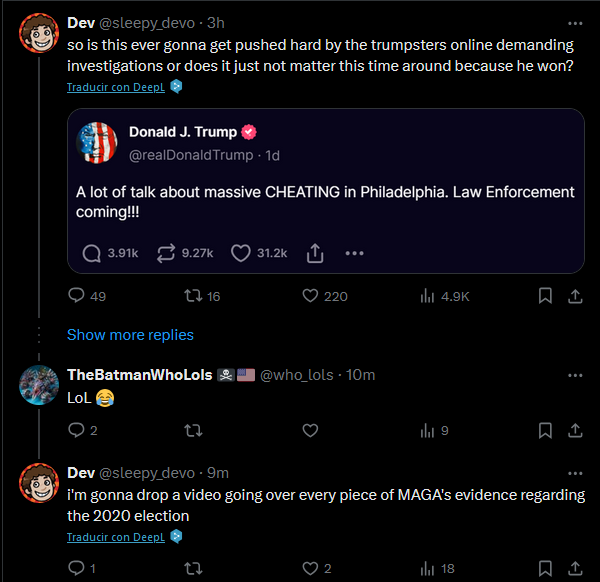Click Show more replies link
This screenshot has width=600, height=582.
pos(130,335)
